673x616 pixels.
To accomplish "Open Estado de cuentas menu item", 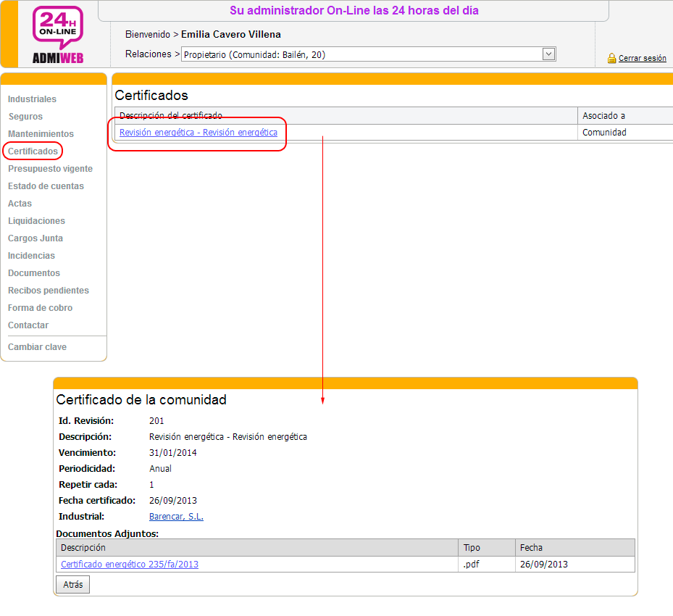I will (x=46, y=186).
